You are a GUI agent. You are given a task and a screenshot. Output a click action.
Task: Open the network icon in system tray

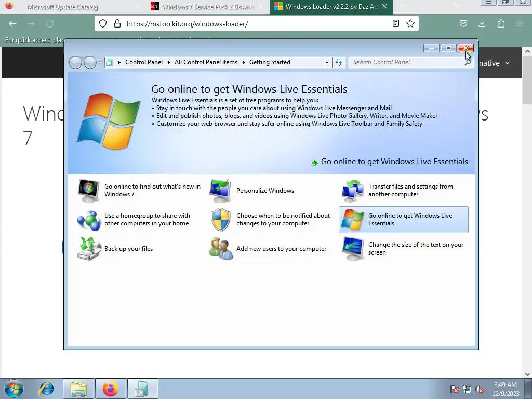pos(467,389)
